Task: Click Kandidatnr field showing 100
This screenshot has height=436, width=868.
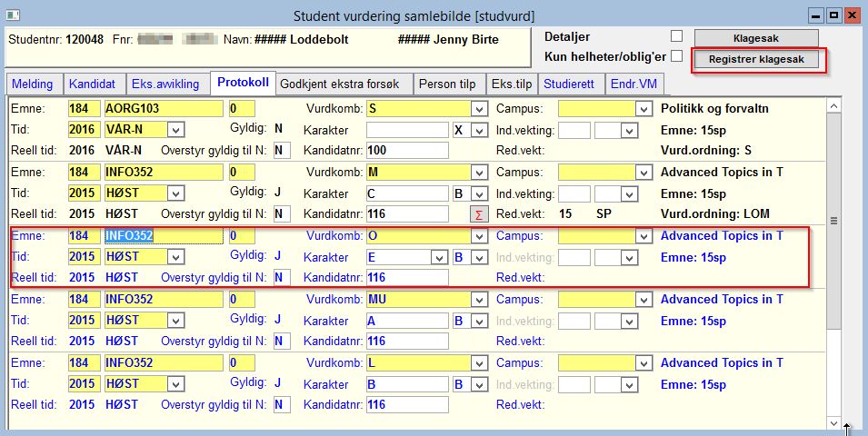Action: 407,151
